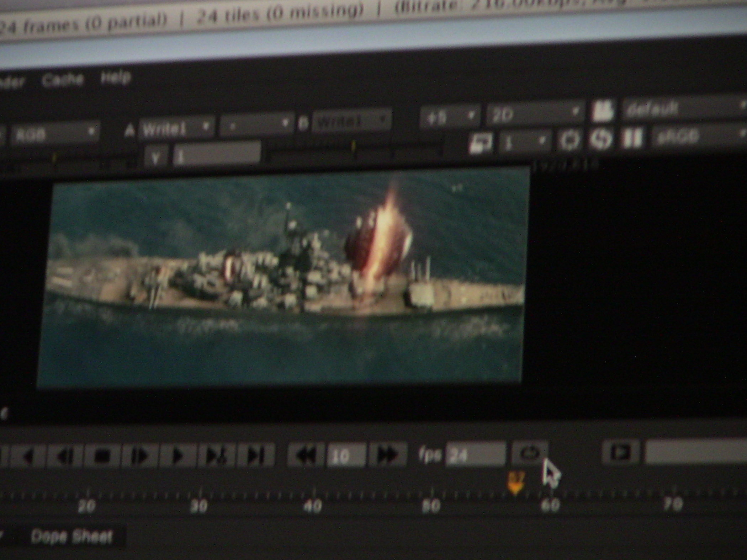
Task: Toggle the pause viewer updates button
Action: (632, 138)
